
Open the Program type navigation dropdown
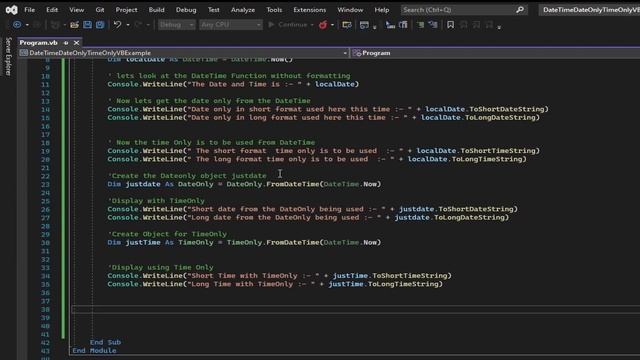pos(495,53)
